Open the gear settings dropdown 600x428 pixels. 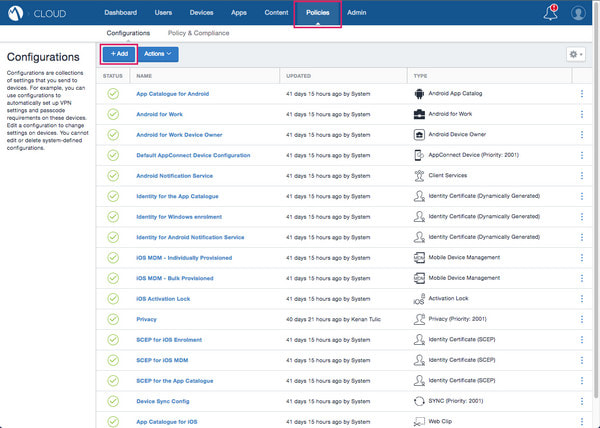pos(576,54)
